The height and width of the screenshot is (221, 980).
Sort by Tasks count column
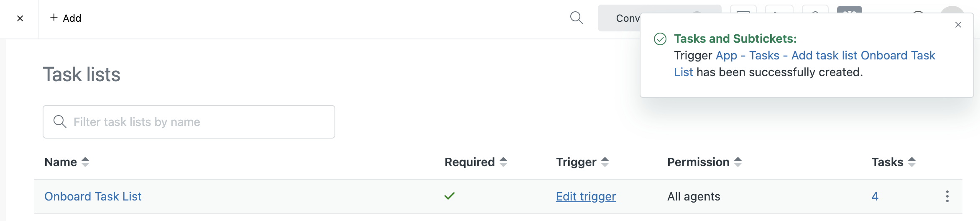[x=893, y=162]
